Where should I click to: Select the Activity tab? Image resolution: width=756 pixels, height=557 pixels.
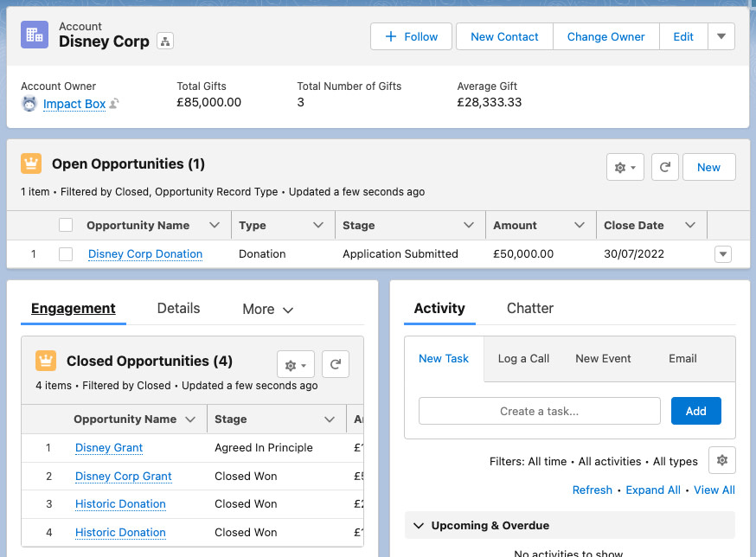pos(439,309)
